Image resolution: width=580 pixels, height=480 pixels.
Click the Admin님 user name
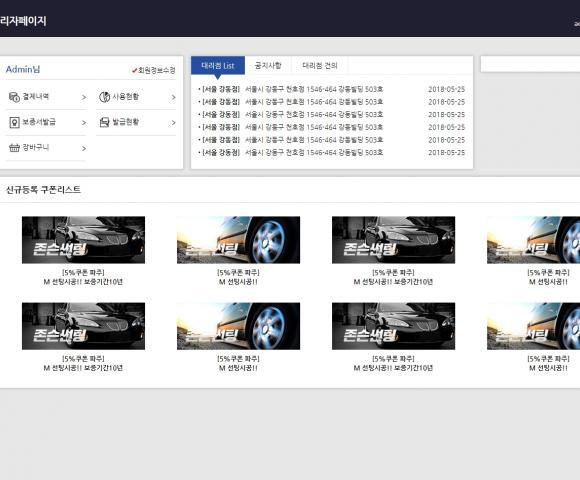pos(23,69)
